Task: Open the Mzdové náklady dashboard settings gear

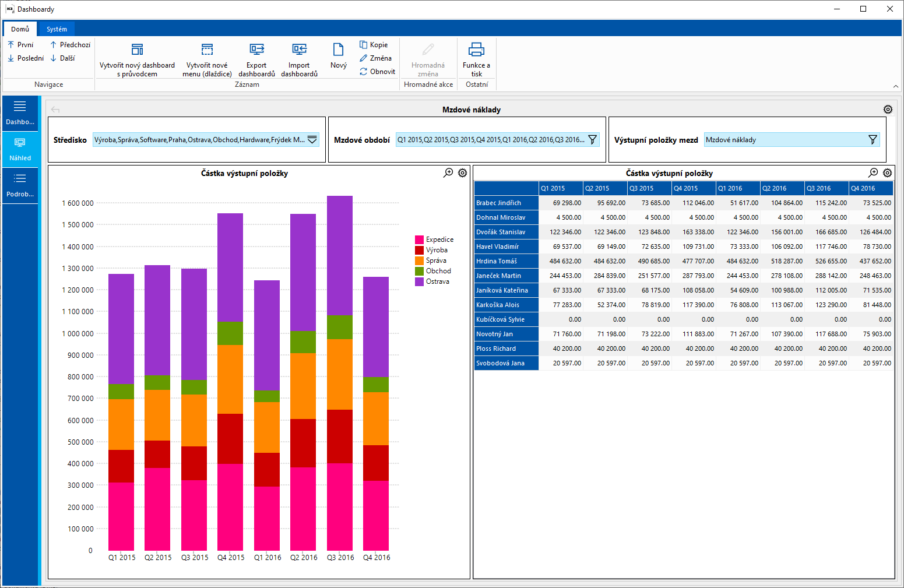Action: coord(888,110)
